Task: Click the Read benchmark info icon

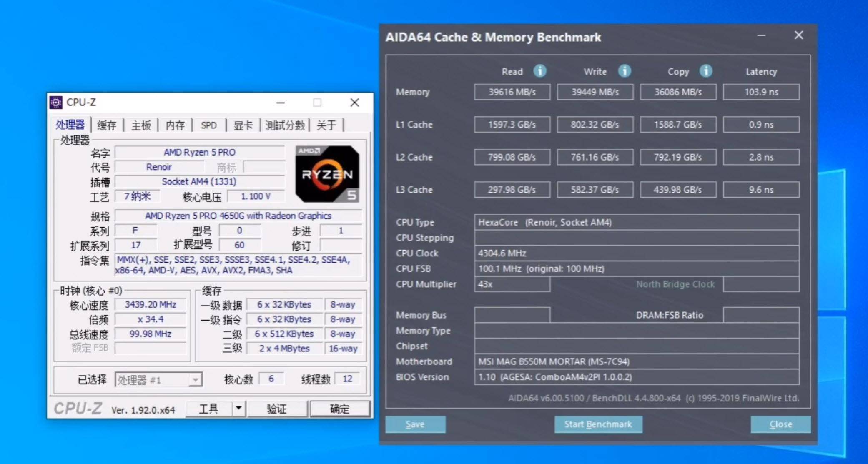Action: point(540,71)
